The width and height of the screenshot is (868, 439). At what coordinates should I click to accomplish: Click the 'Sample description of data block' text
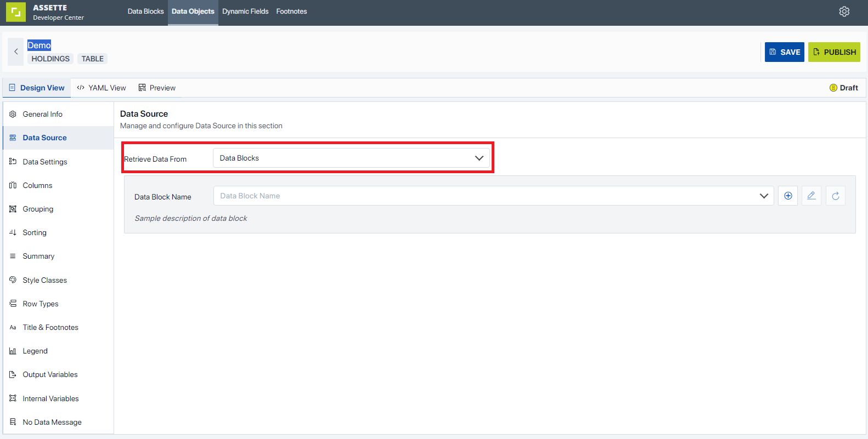point(191,218)
